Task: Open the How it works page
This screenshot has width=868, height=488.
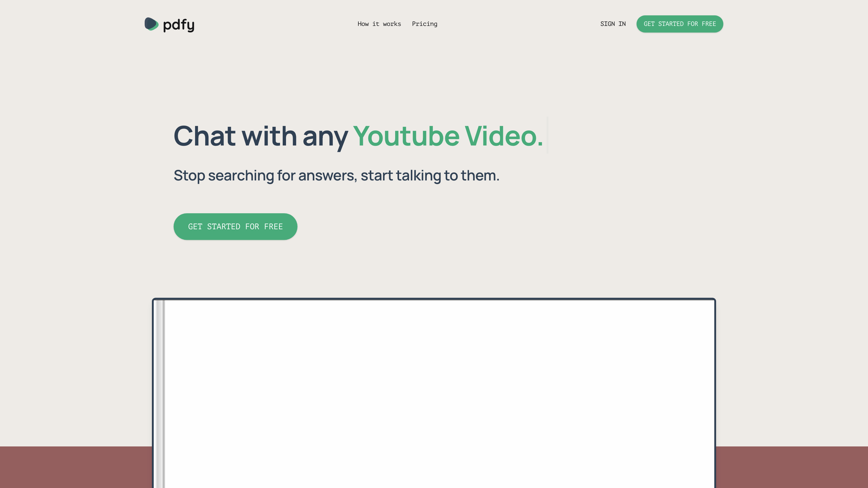Action: [x=379, y=23]
